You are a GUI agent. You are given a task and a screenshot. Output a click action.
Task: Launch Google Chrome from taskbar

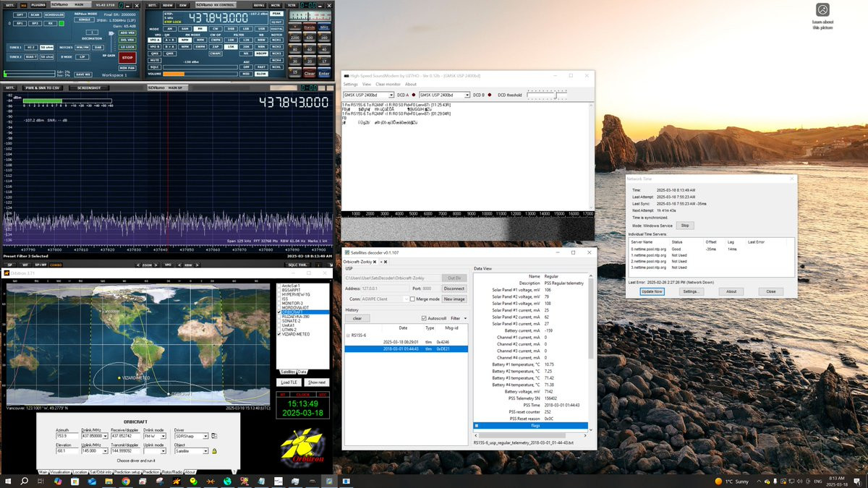click(125, 481)
